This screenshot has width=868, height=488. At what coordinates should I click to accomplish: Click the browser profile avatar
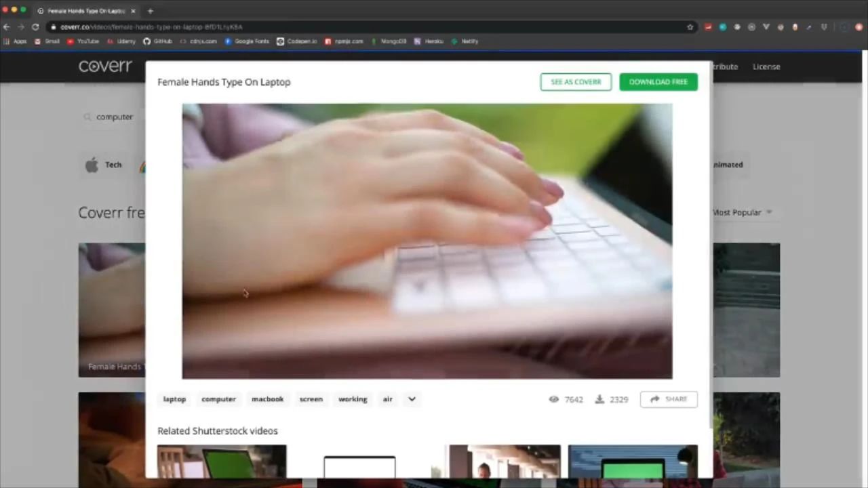[844, 27]
